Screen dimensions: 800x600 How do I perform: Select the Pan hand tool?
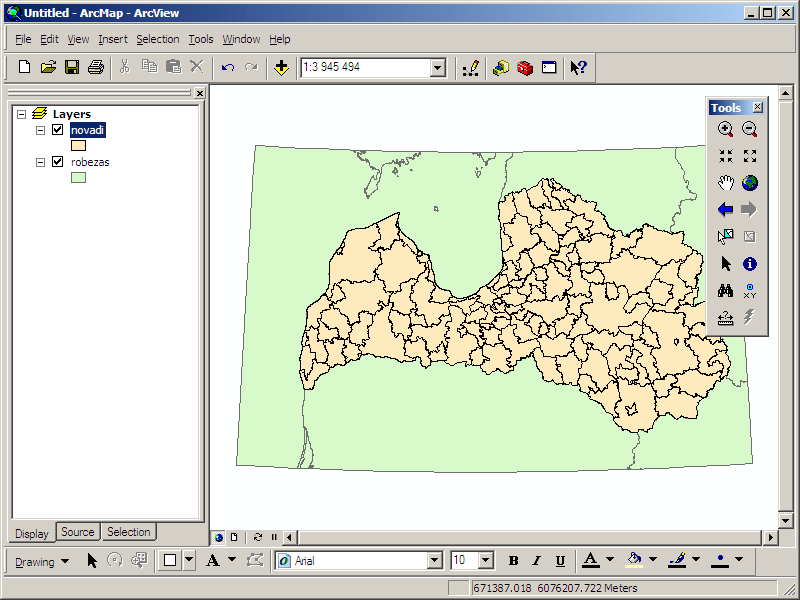(x=726, y=183)
